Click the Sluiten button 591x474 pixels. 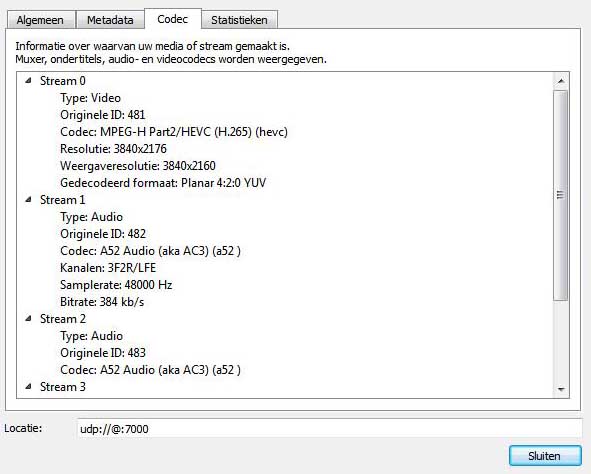pyautogui.click(x=545, y=456)
